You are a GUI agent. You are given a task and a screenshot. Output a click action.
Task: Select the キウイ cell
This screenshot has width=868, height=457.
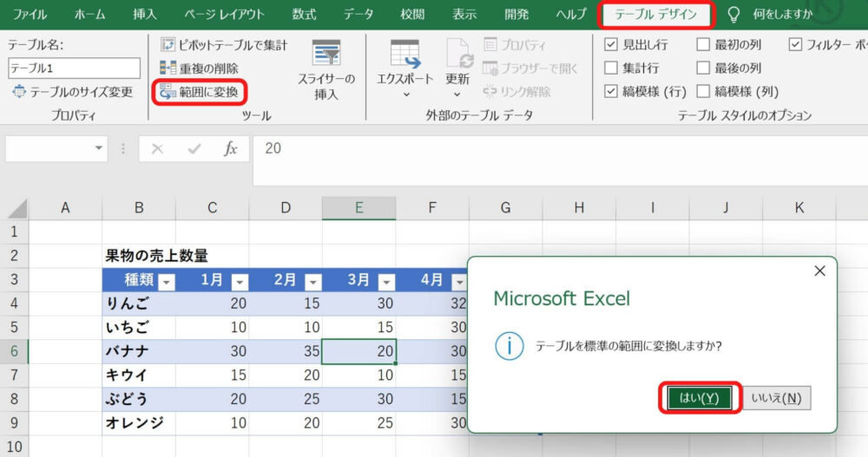click(x=139, y=375)
